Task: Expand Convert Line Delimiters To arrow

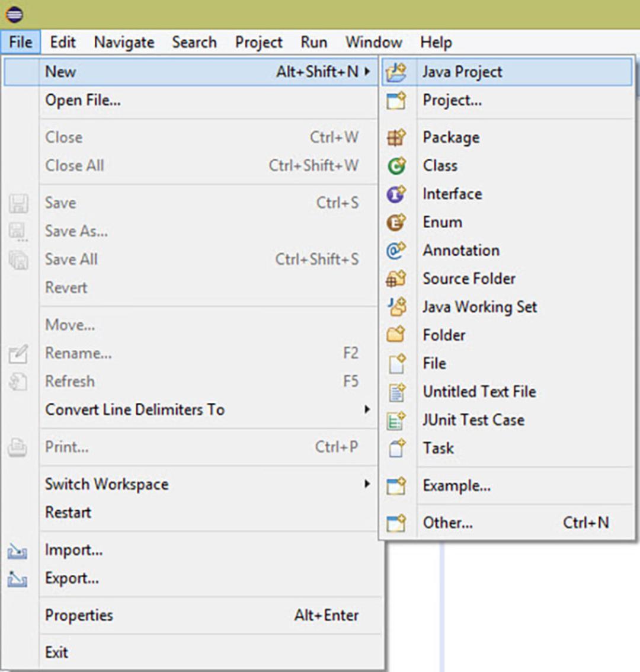Action: (x=367, y=409)
